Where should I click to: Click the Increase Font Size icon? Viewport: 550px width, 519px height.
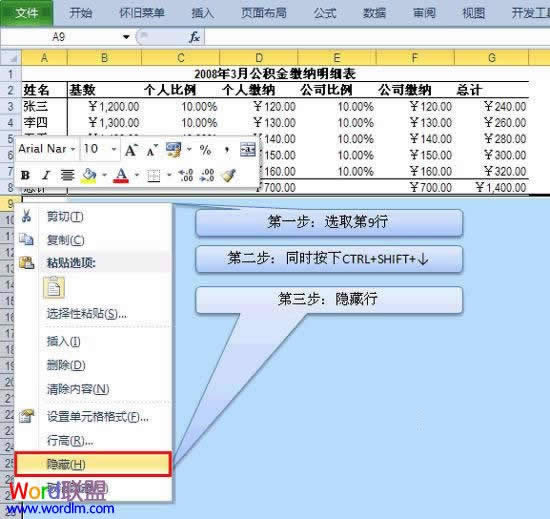131,150
